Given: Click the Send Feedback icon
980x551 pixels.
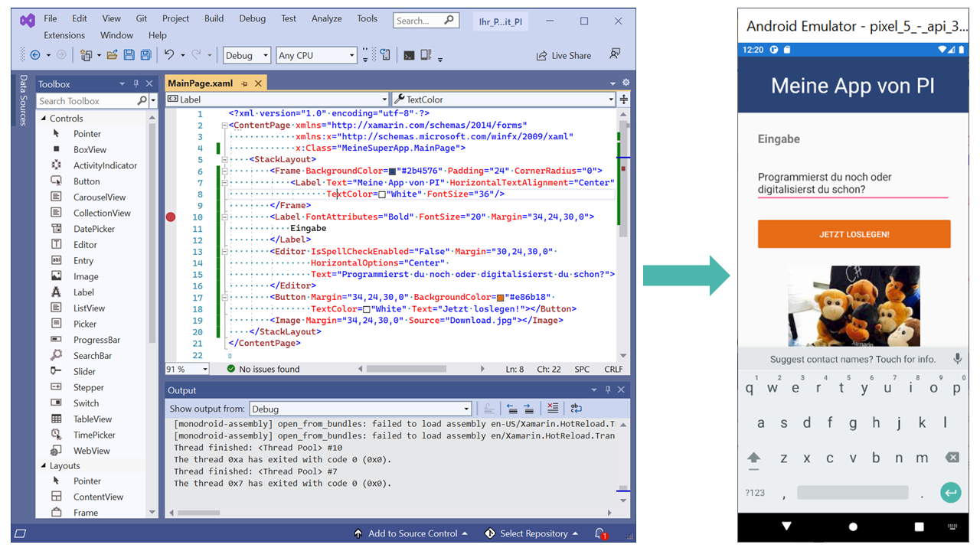Looking at the screenshot, I should tap(615, 54).
